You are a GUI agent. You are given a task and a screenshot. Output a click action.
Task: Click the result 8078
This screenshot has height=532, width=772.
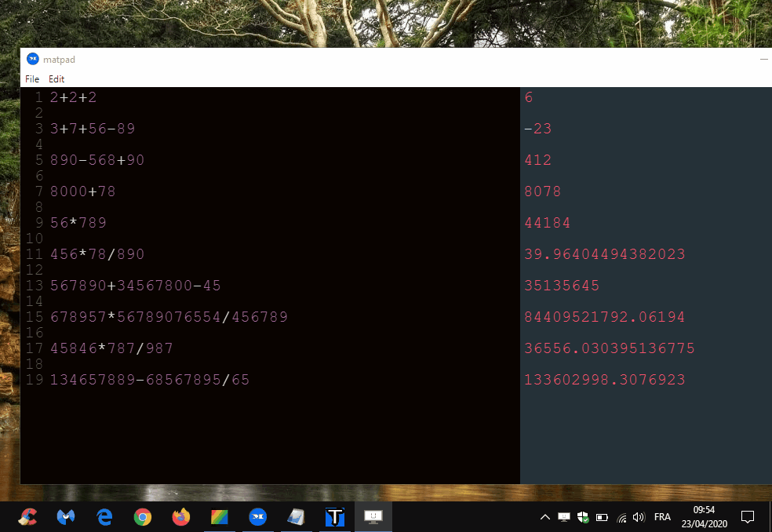click(543, 191)
